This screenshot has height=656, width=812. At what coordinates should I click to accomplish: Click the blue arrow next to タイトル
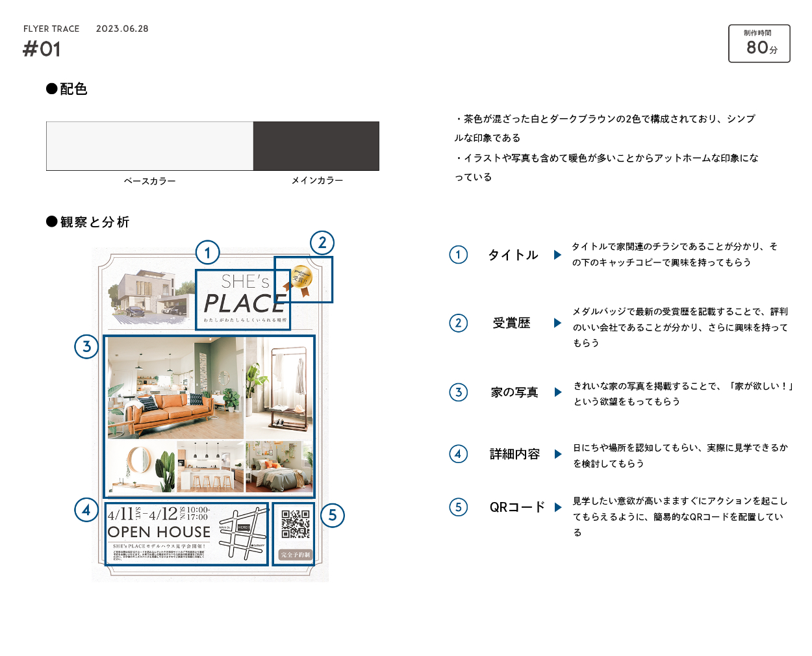(x=557, y=255)
